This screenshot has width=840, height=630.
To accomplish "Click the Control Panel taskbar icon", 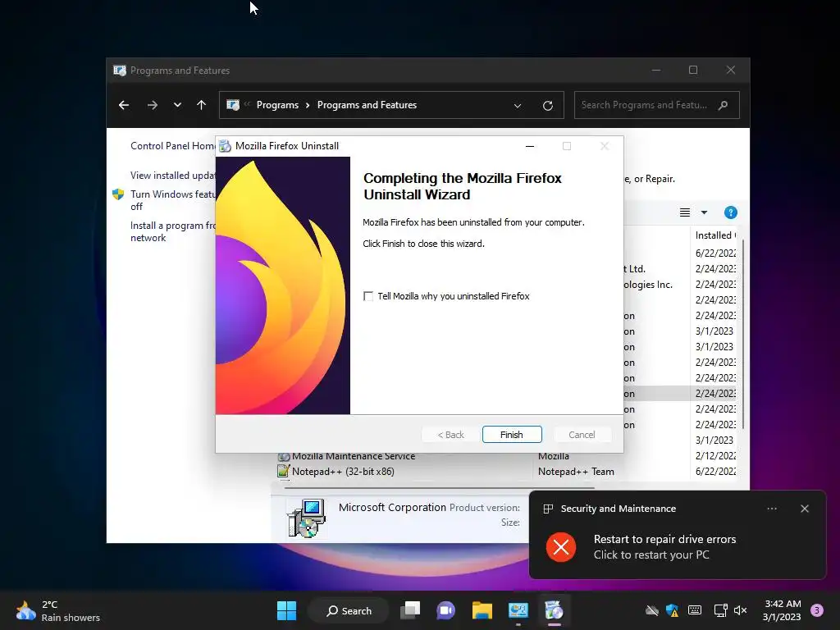I will 518,610.
